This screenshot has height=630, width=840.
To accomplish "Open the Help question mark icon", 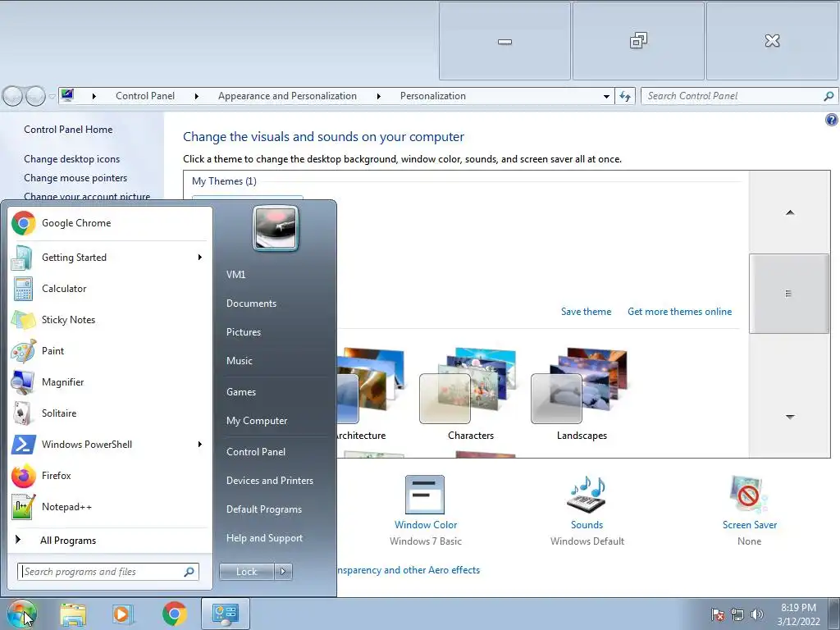I will [831, 120].
